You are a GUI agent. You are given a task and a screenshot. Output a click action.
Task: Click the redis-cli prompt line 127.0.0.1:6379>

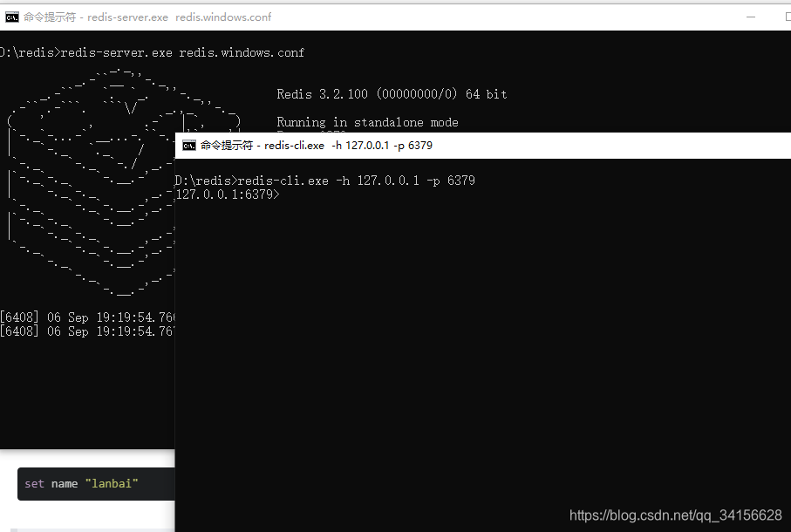click(x=228, y=194)
